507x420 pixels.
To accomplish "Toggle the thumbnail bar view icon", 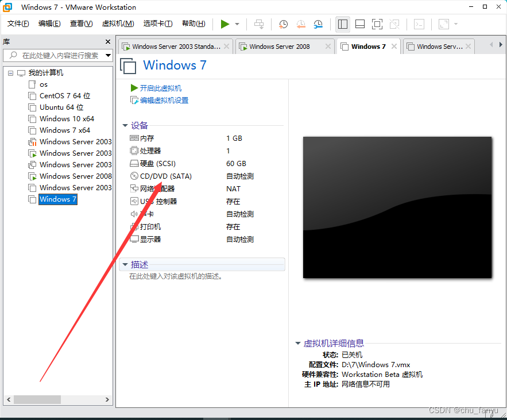I will pos(360,24).
